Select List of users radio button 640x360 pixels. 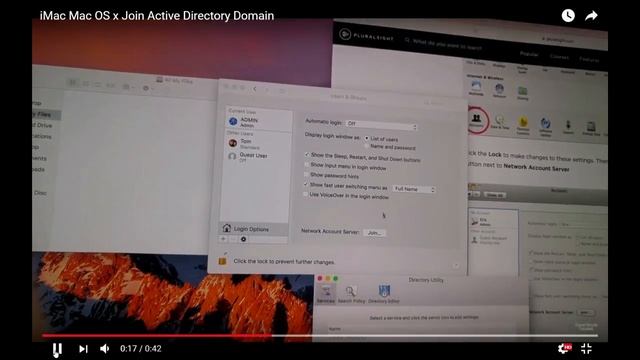pos(367,139)
